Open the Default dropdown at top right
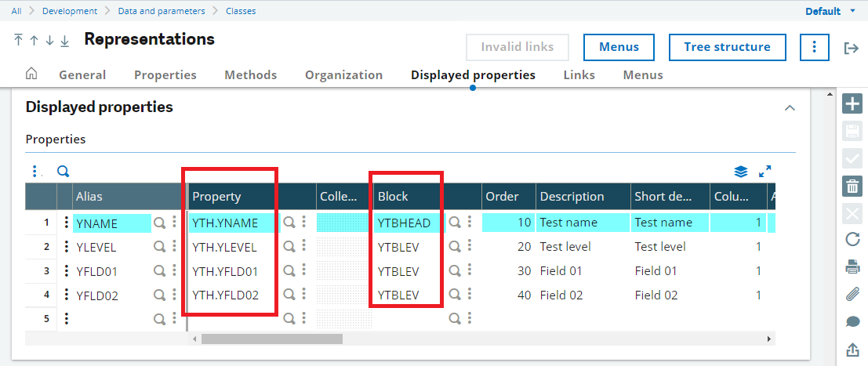This screenshot has height=366, width=868. pyautogui.click(x=830, y=11)
